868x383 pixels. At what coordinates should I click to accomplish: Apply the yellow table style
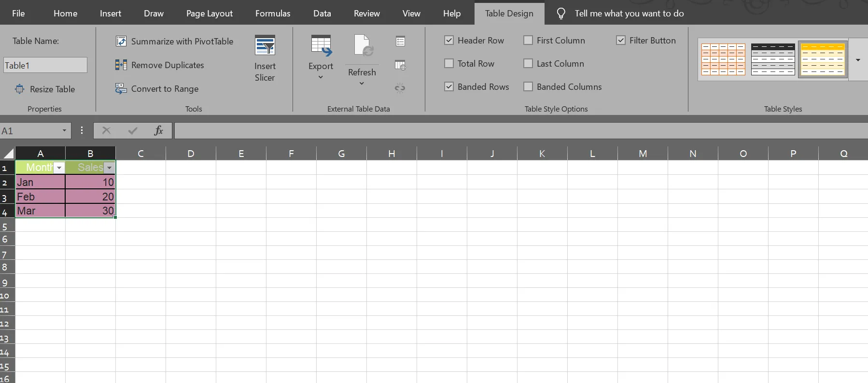pos(823,59)
